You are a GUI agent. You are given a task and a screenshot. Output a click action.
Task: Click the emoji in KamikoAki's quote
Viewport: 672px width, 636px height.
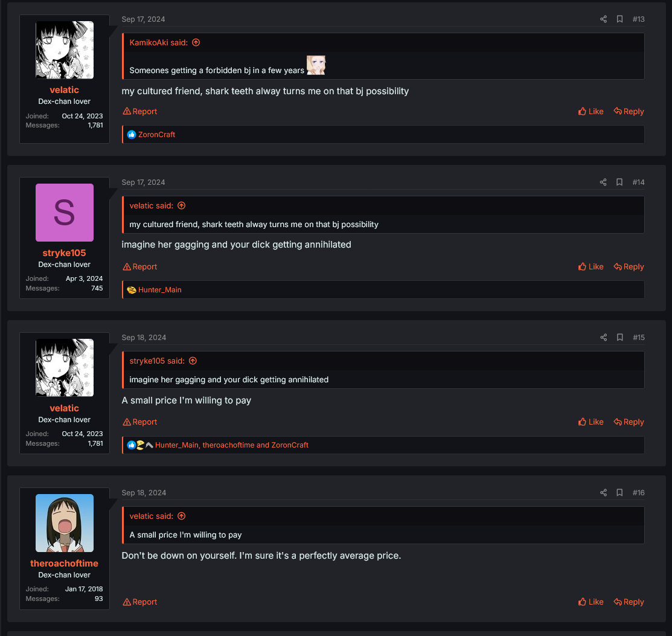click(x=316, y=65)
